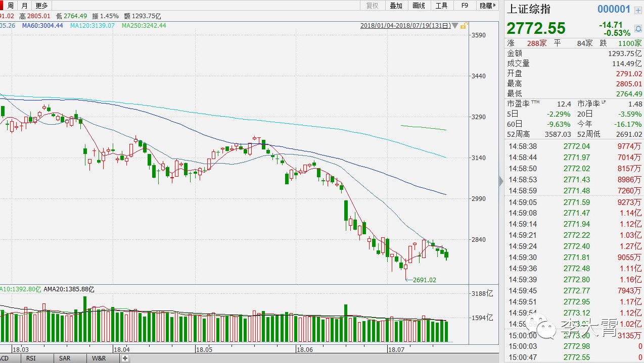This screenshot has height=363, width=644.
Task: Click the 涨 count 288家
Action: pos(536,43)
